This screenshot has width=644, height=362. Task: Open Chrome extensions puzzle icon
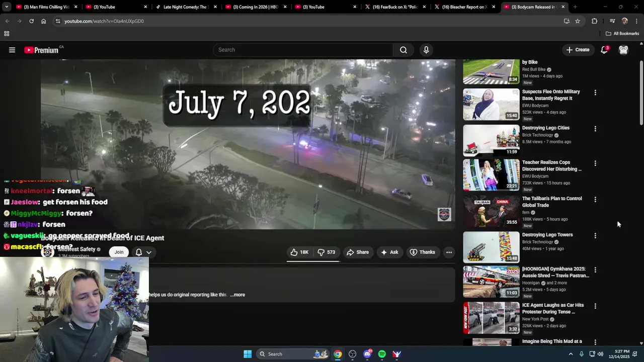[x=594, y=21]
